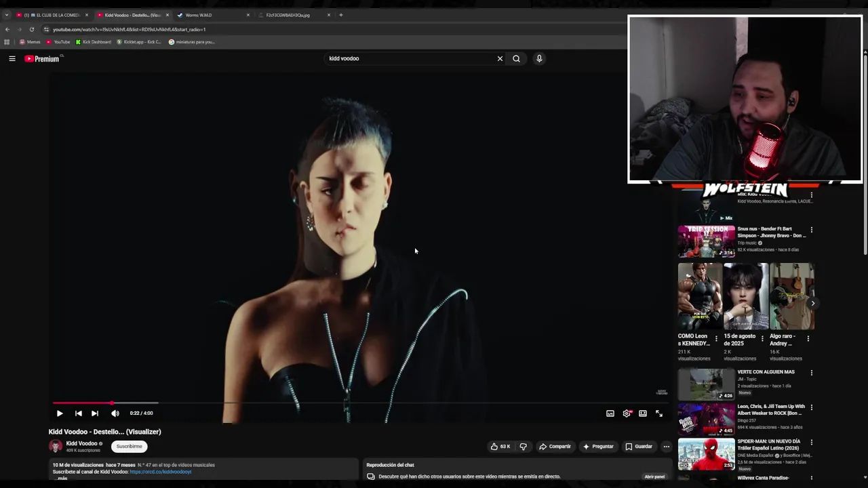Screen dimensions: 868x488
Task: Open the Memes bookmark
Action: coord(30,42)
